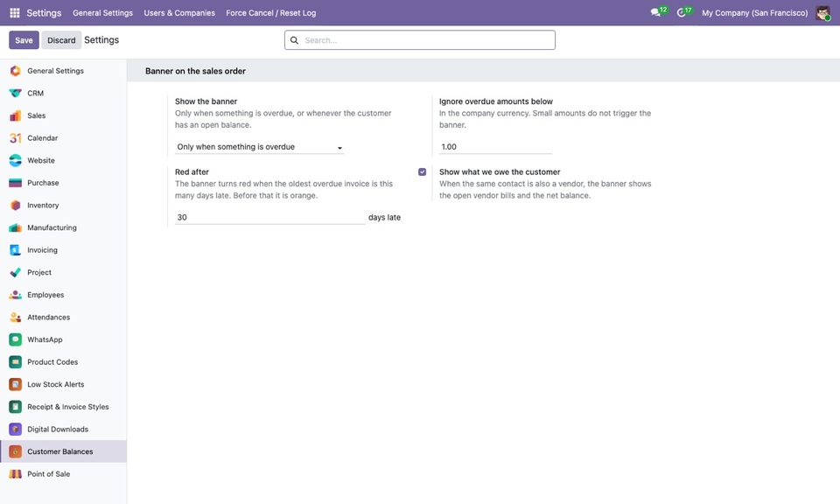The width and height of the screenshot is (840, 504).
Task: Click the Low Stock Alerts sidebar icon
Action: click(x=16, y=384)
